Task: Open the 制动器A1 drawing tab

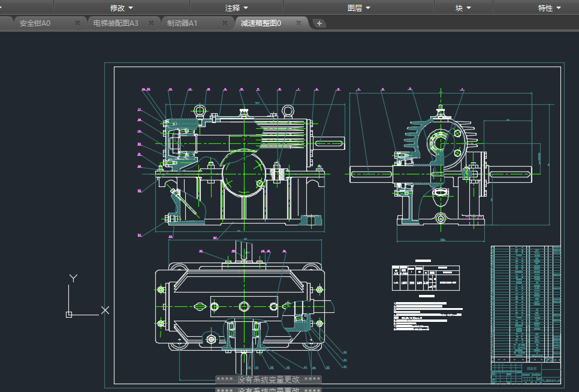Action: click(x=182, y=23)
